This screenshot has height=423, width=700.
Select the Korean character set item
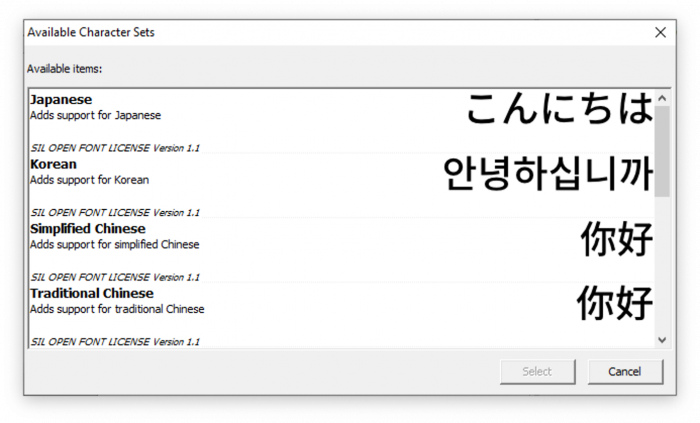click(x=53, y=164)
